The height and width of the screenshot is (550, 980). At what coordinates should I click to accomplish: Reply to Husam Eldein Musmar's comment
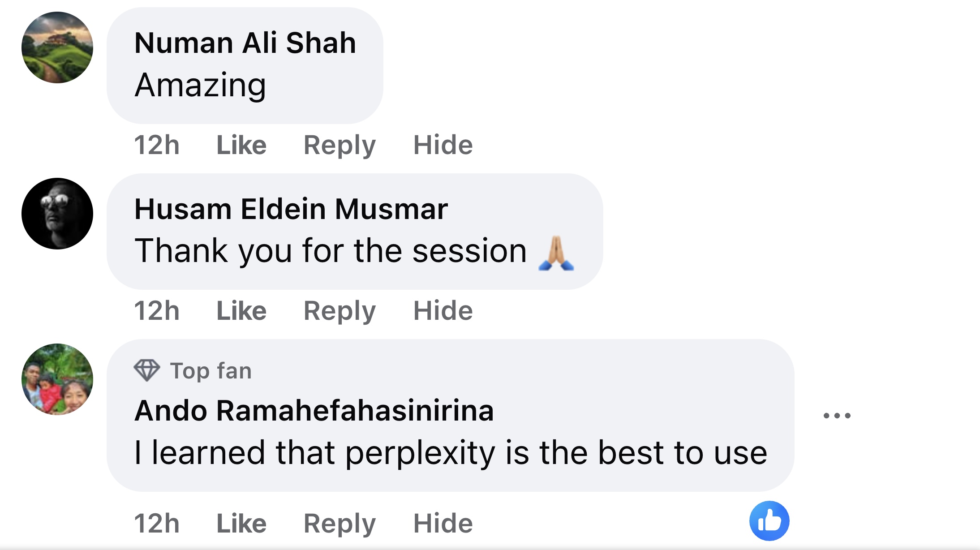point(340,311)
